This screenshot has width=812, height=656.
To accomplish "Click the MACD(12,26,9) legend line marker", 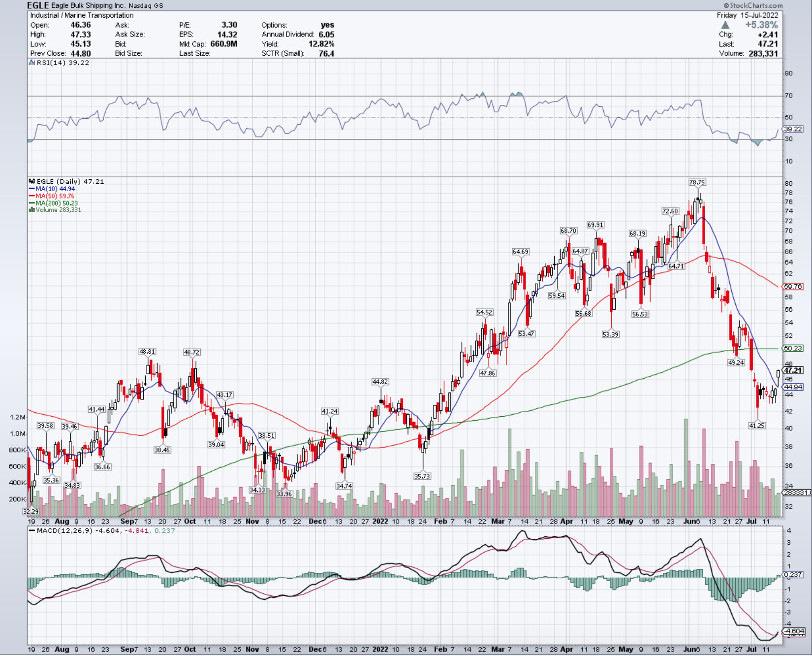I will point(32,531).
